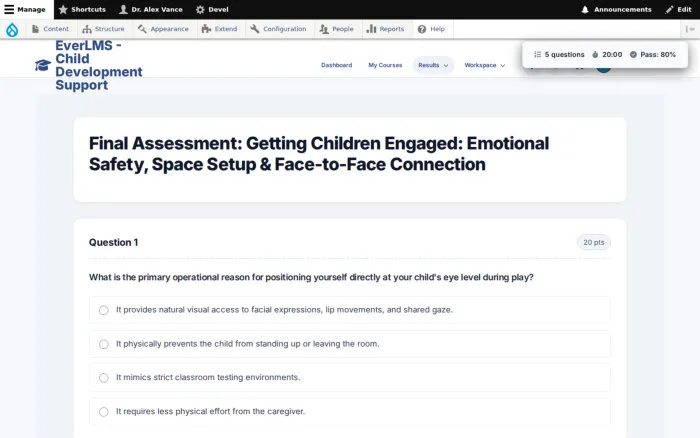Click the People icon in admin toolbar
The image size is (700, 438).
(x=324, y=29)
